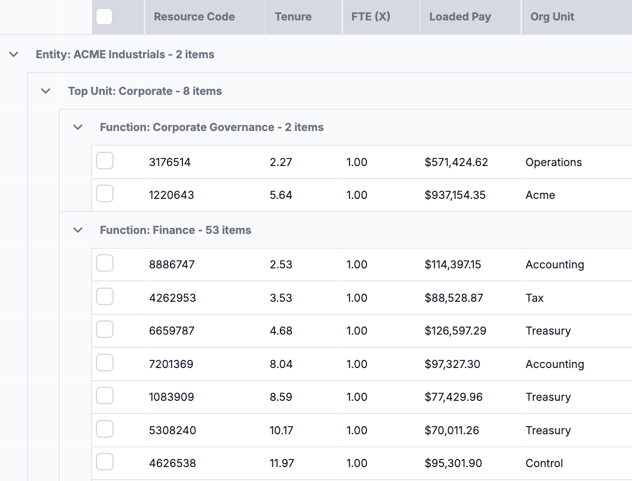Mark the checkbox for resource 6659787
Viewport: 632px width, 481px height.
pyautogui.click(x=105, y=330)
